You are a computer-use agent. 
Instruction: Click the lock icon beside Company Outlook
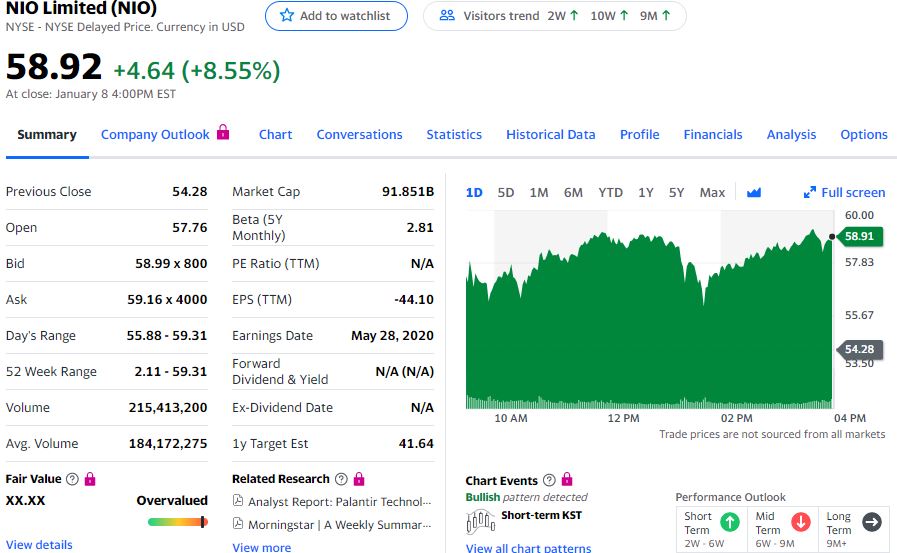click(x=223, y=132)
